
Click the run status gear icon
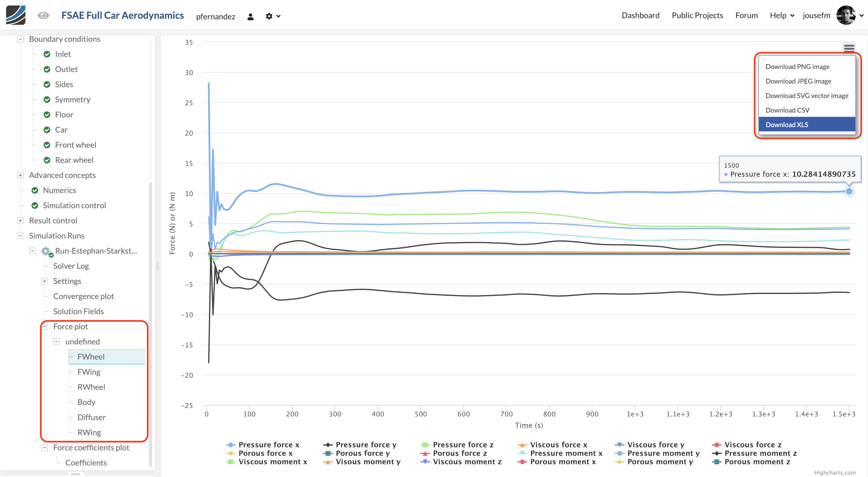pos(46,251)
